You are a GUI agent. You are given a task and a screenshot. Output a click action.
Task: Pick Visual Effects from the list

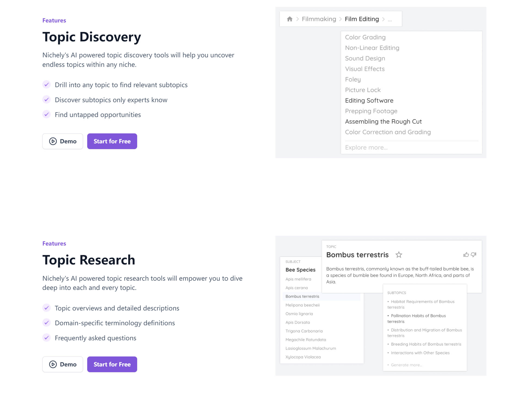click(365, 69)
